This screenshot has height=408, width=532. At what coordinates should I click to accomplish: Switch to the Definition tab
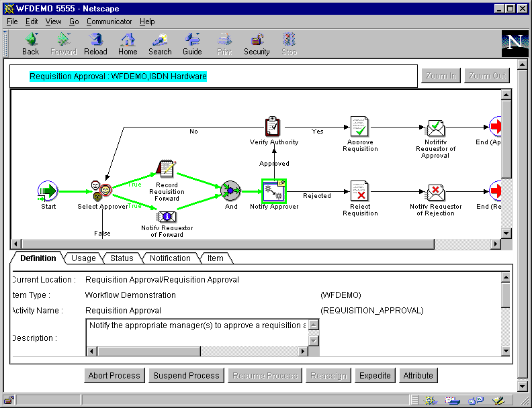click(x=38, y=258)
